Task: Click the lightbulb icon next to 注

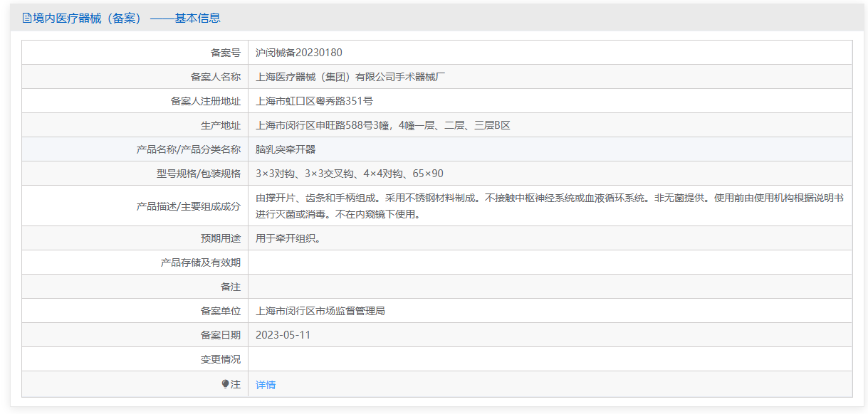Action: coord(226,384)
